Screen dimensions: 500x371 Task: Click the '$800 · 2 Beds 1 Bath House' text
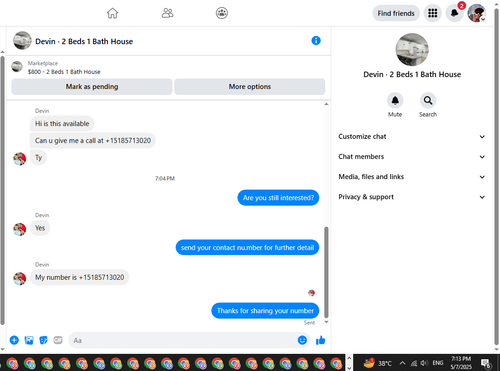click(64, 72)
